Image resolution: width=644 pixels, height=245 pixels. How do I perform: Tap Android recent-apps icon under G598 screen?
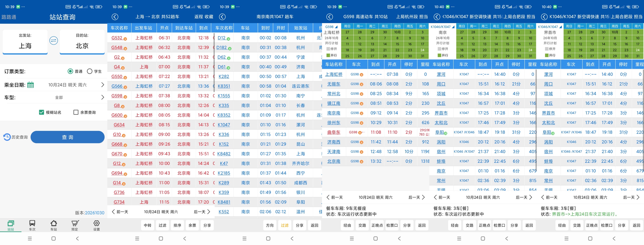pos(352,238)
